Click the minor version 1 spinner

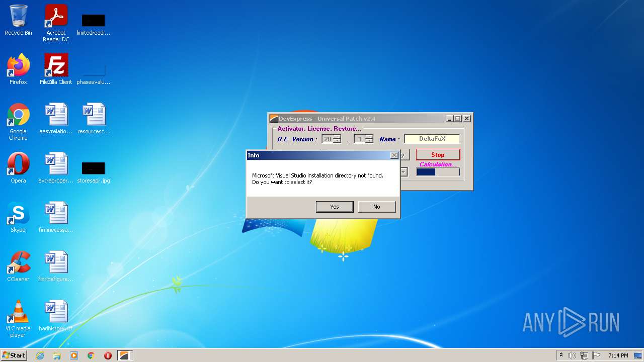(364, 139)
